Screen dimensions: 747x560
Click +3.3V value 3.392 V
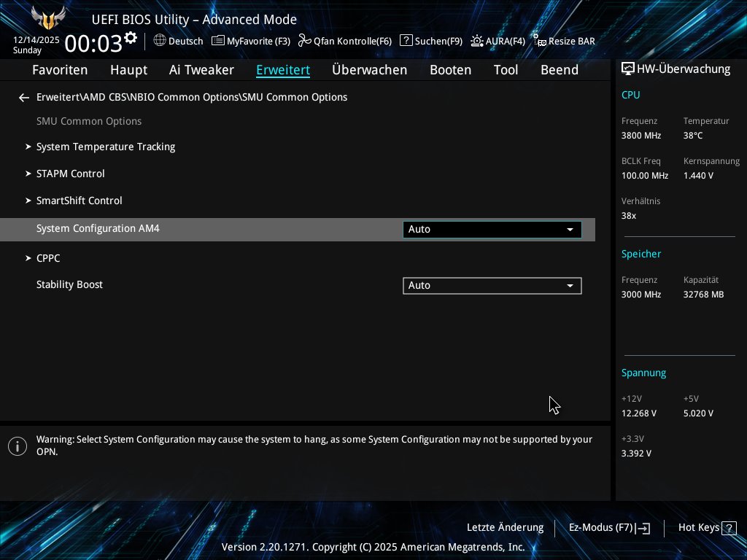(636, 454)
